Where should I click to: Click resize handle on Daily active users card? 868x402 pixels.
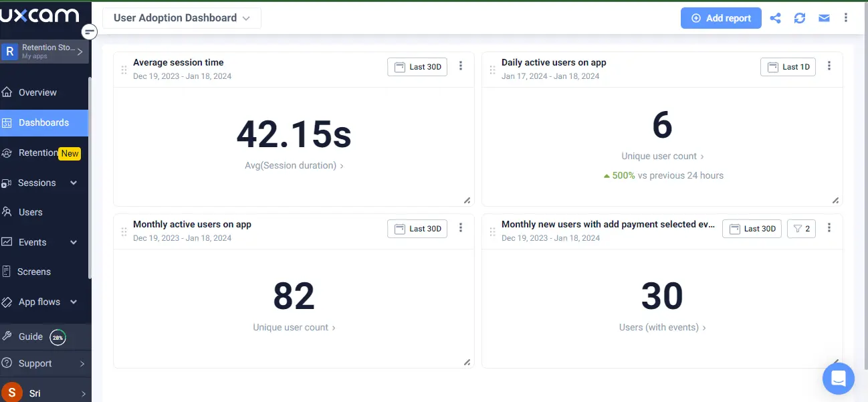tap(835, 200)
